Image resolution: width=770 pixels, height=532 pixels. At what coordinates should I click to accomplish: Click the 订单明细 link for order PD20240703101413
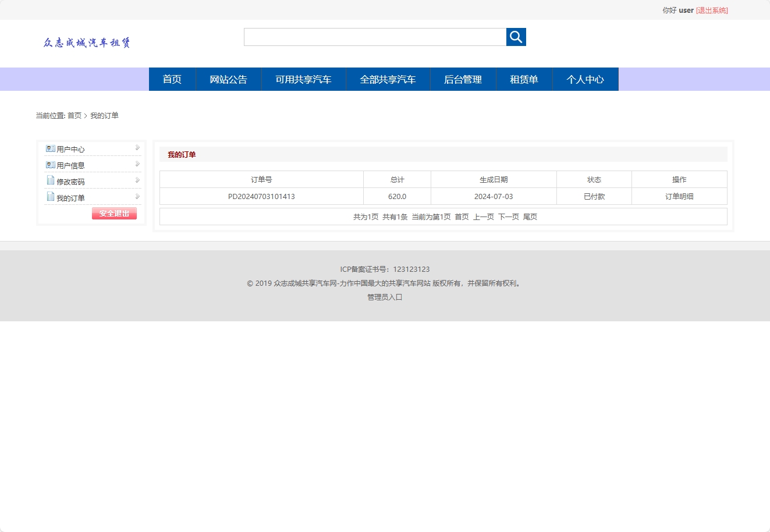pos(679,196)
